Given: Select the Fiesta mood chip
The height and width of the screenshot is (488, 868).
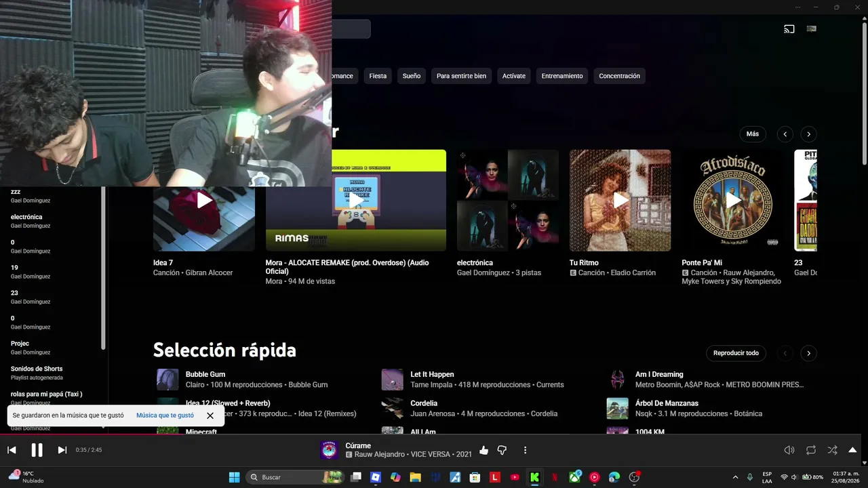Looking at the screenshot, I should click(x=378, y=76).
